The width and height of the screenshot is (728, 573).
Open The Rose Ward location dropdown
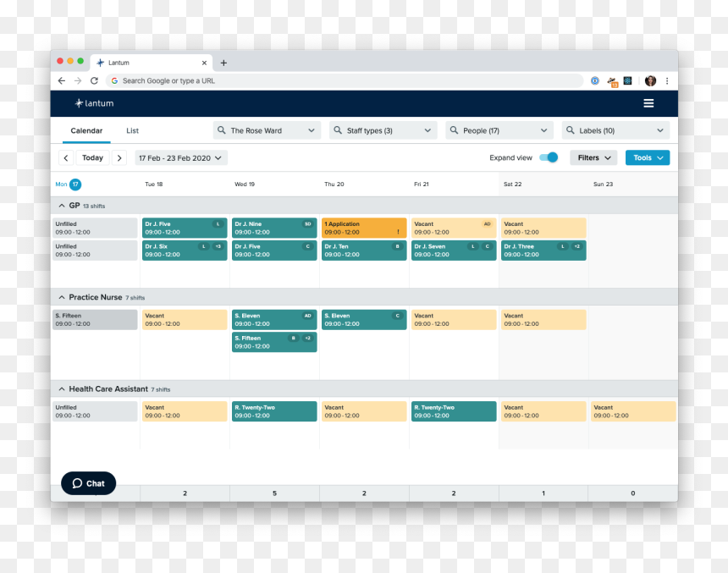point(267,130)
